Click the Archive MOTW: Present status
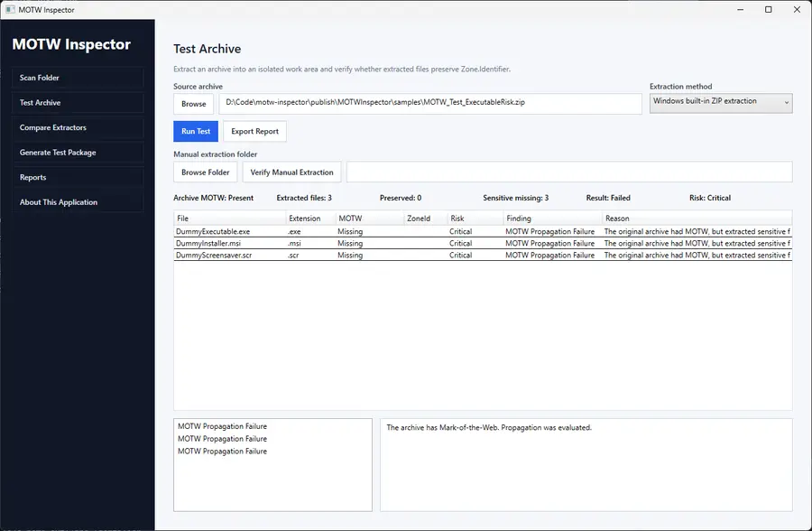Viewport: 812px width, 531px height. pos(213,198)
